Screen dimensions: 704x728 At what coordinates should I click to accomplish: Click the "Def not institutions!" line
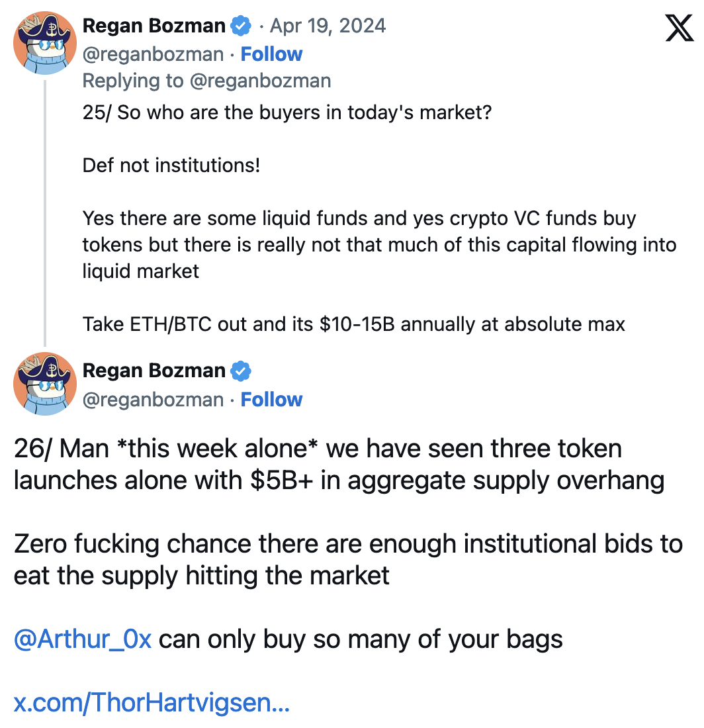[171, 165]
